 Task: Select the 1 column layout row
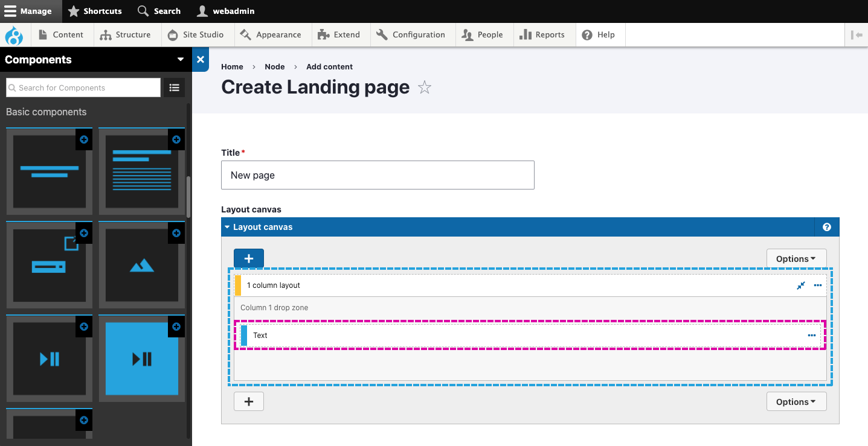point(530,285)
